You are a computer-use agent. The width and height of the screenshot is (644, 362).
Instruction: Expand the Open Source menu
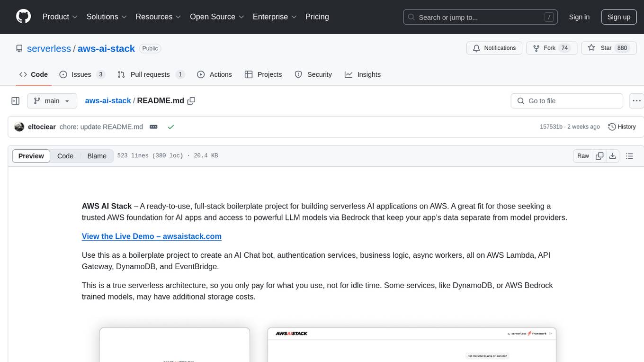tap(217, 17)
